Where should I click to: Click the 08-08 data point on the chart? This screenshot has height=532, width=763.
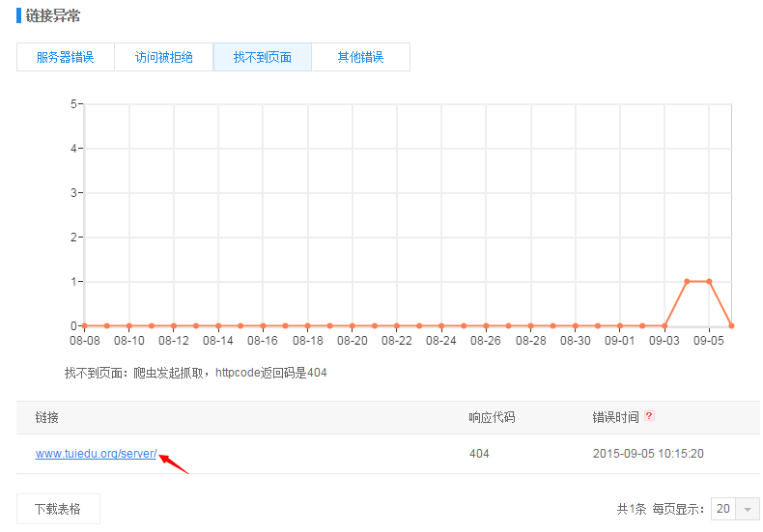85,325
